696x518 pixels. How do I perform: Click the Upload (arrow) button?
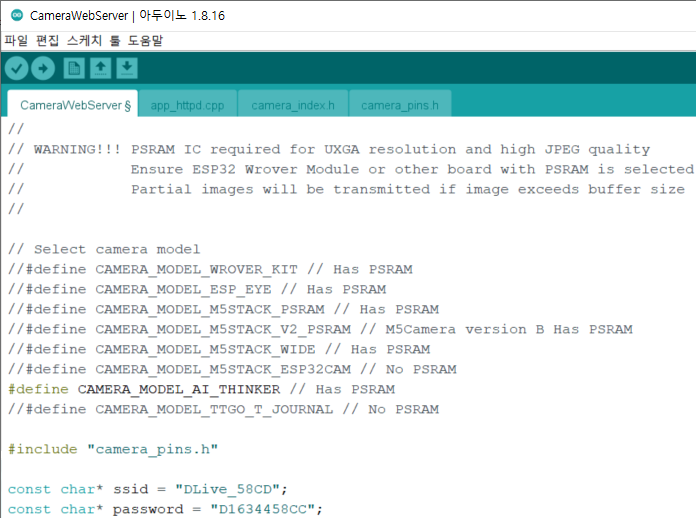point(43,68)
